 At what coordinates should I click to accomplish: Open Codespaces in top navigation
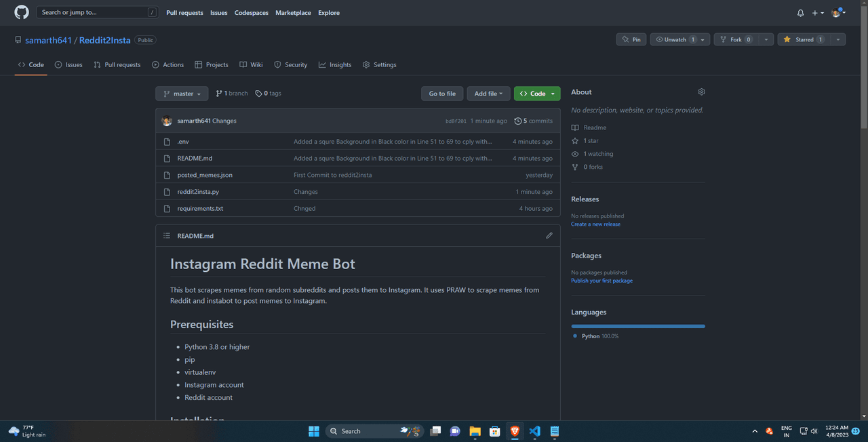(x=252, y=13)
